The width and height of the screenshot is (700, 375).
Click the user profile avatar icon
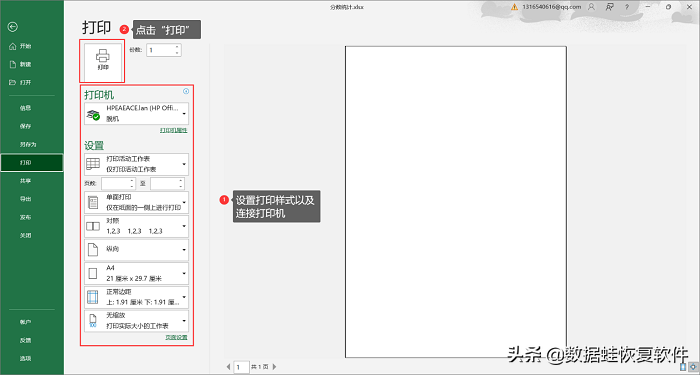tap(592, 7)
